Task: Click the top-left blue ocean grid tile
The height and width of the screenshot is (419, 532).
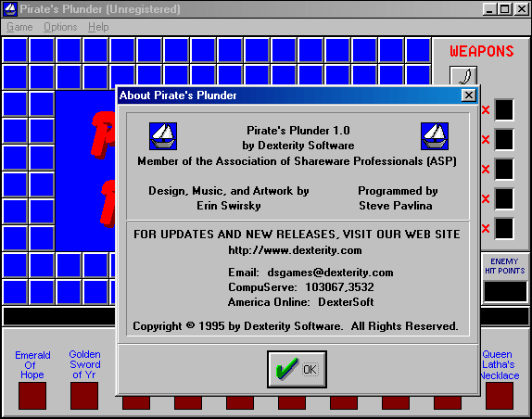Action: pos(15,50)
